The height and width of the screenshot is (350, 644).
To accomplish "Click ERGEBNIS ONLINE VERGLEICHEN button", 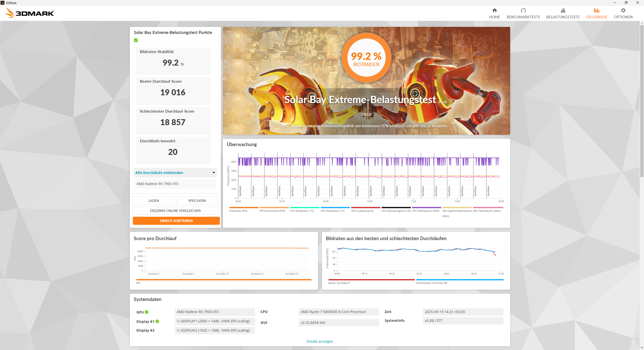I will click(x=175, y=211).
